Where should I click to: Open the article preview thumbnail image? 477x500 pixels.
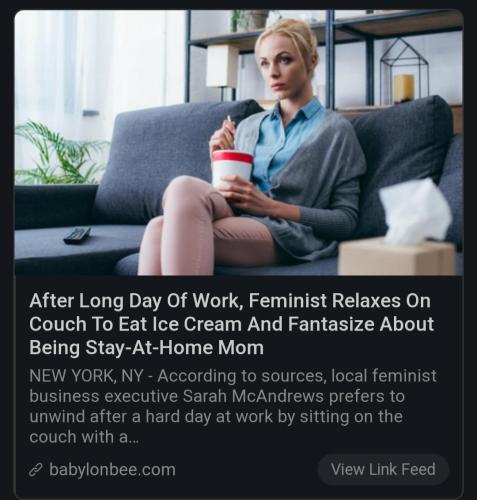click(239, 143)
